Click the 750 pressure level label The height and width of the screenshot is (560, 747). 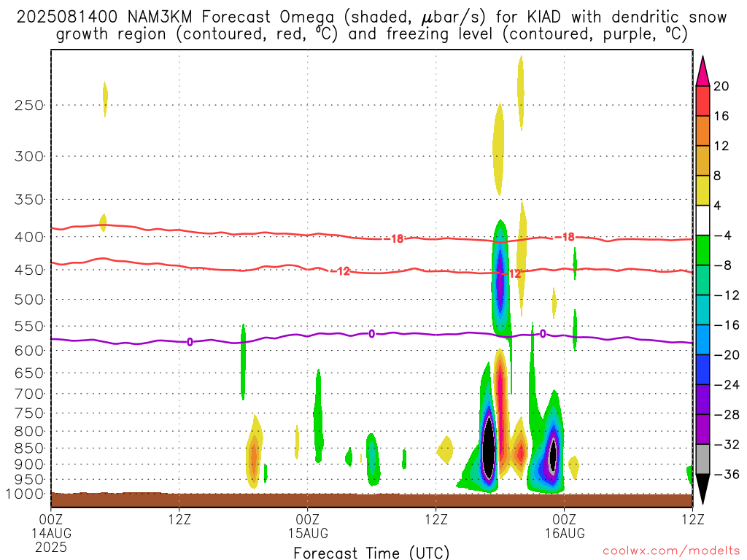[x=29, y=413]
